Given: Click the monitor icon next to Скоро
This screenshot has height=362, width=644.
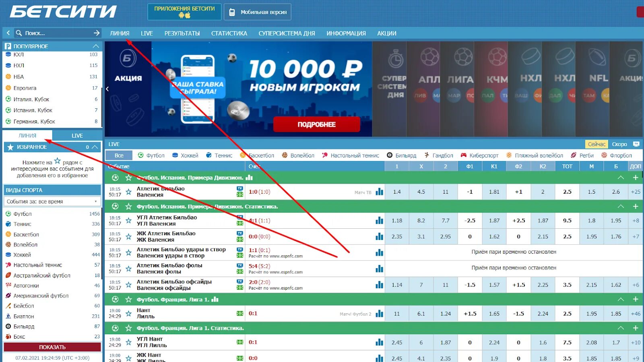Looking at the screenshot, I should 636,144.
